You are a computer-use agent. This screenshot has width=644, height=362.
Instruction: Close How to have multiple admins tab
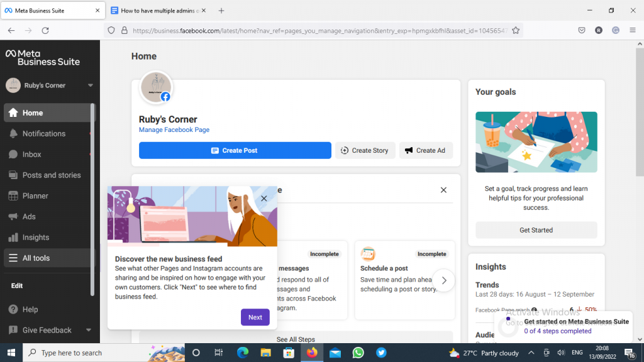pos(204,11)
